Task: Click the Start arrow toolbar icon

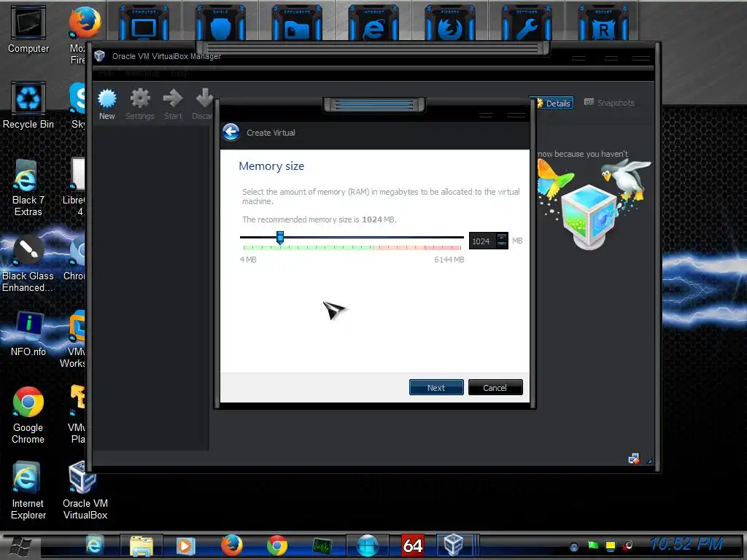Action: (173, 104)
